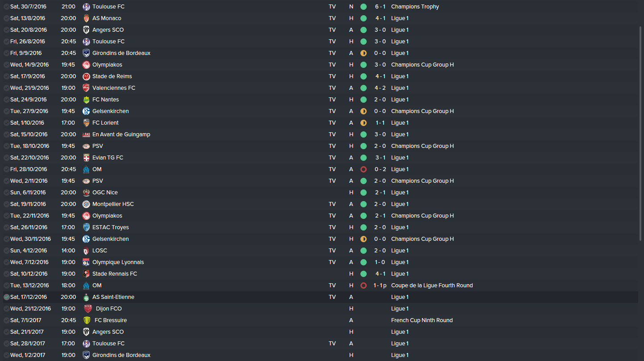Toggle the row selector for the Sat, 13/8/2016 match
644x361 pixels.
pos(6,18)
